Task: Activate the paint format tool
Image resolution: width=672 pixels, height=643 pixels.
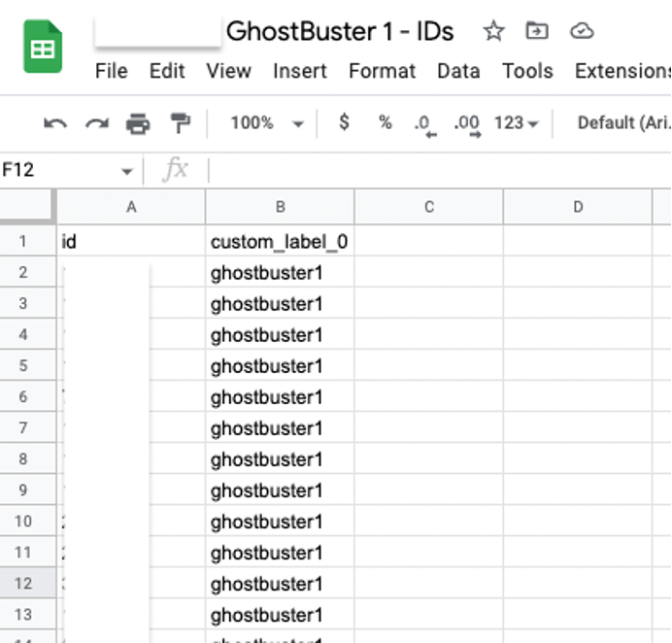Action: tap(180, 123)
